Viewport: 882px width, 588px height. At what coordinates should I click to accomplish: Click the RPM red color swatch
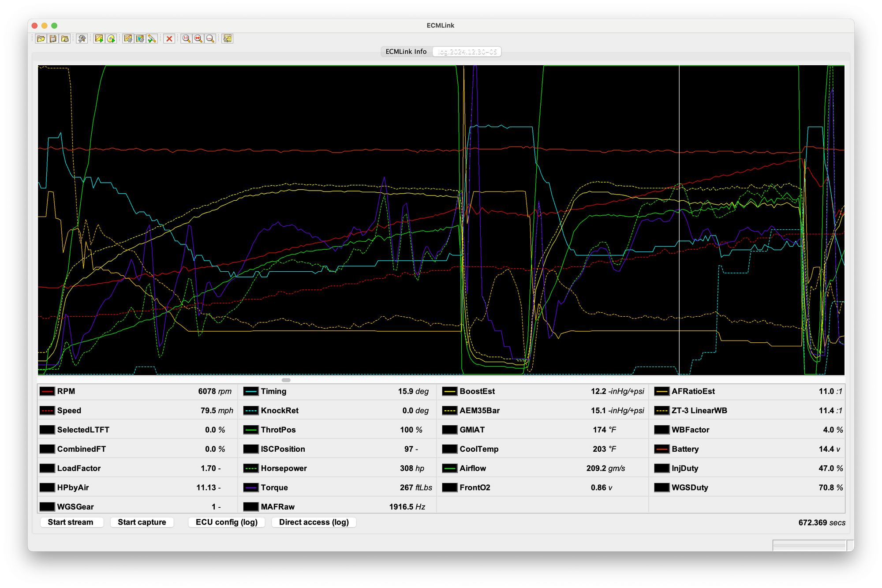[x=47, y=391]
